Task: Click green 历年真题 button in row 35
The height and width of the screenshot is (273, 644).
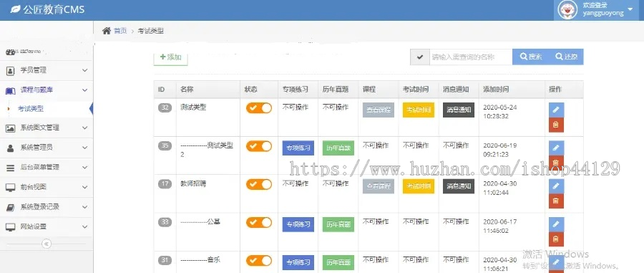Action: (338, 148)
